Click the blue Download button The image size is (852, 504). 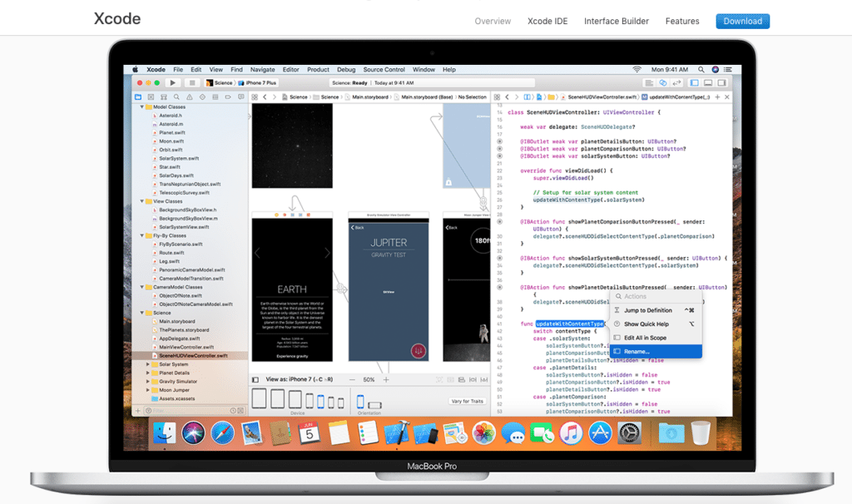point(742,22)
